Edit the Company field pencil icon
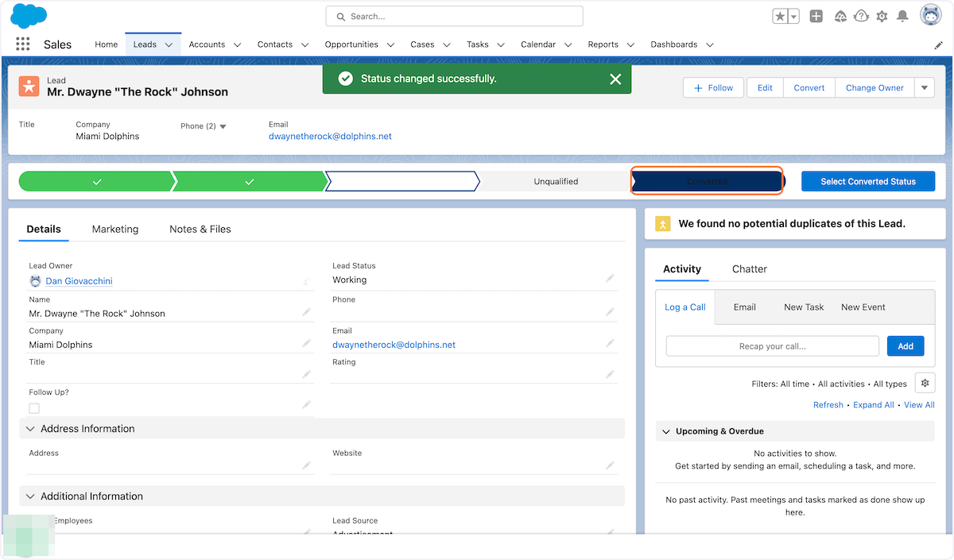This screenshot has height=560, width=954. click(306, 343)
